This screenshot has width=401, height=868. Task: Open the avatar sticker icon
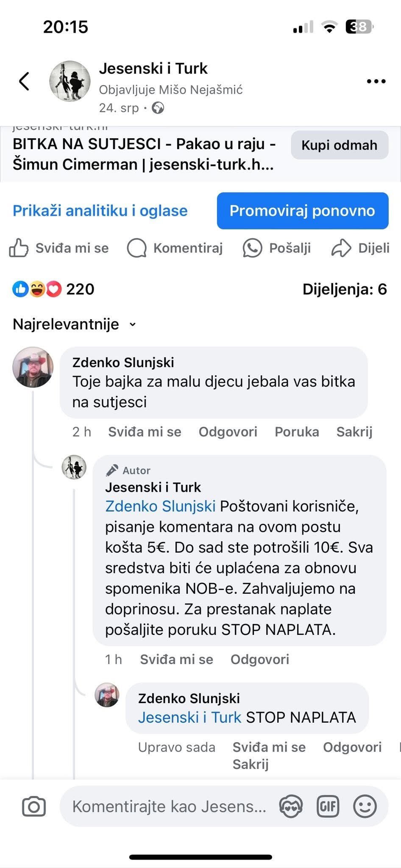[291, 806]
